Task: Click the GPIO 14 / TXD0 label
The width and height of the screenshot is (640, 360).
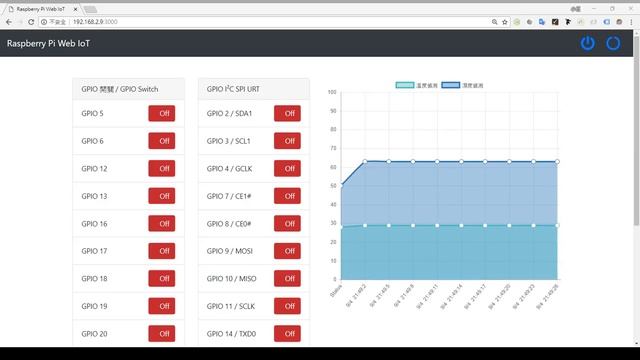Action: 231,334
